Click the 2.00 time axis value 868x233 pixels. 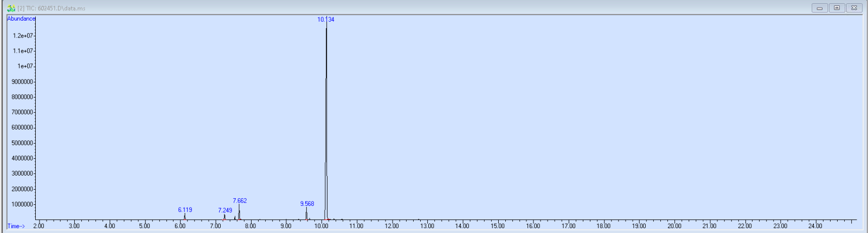(x=39, y=226)
